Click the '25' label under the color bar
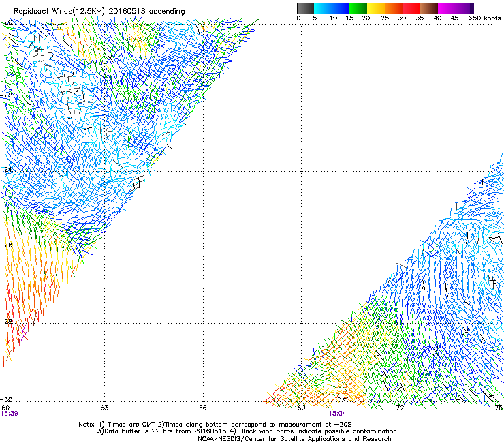Image resolution: width=504 pixels, height=443 pixels. pyautogui.click(x=385, y=18)
